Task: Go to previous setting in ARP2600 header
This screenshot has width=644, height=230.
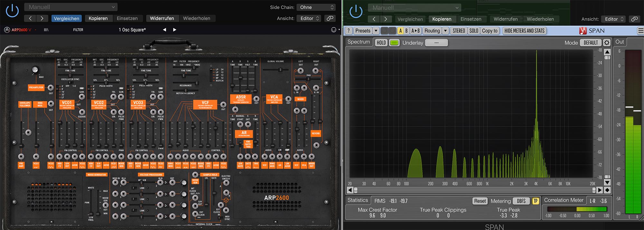Action: click(x=30, y=18)
